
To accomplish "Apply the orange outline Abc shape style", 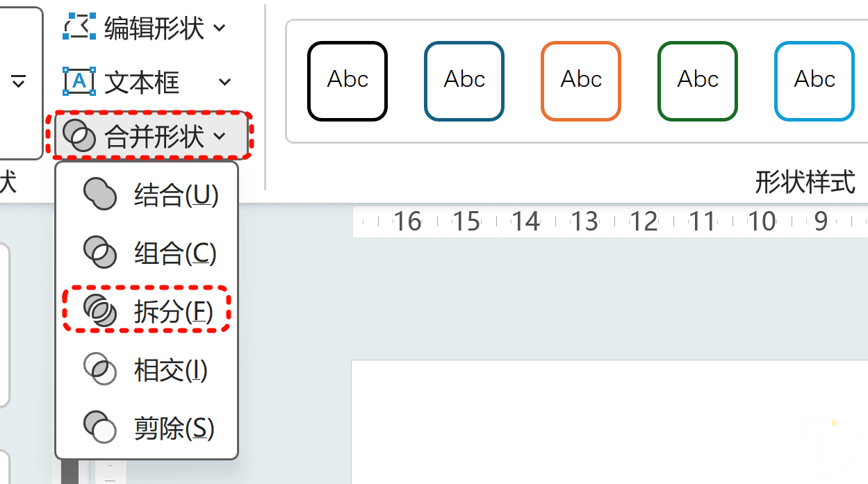I will 581,81.
